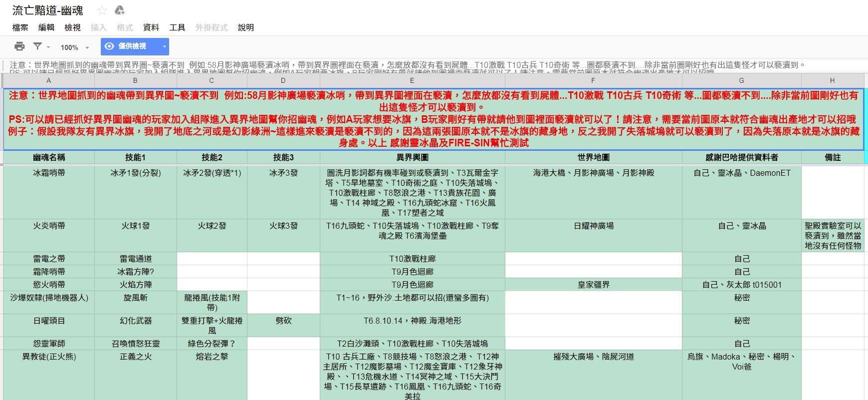Click the 火球3發 cell

pyautogui.click(x=284, y=236)
